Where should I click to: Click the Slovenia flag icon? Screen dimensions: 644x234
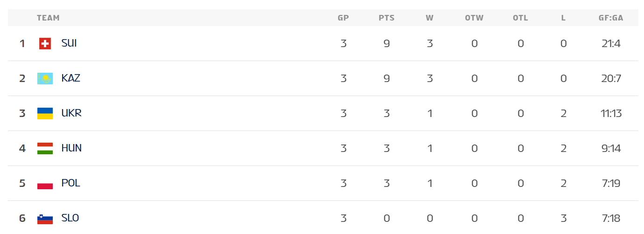click(45, 218)
